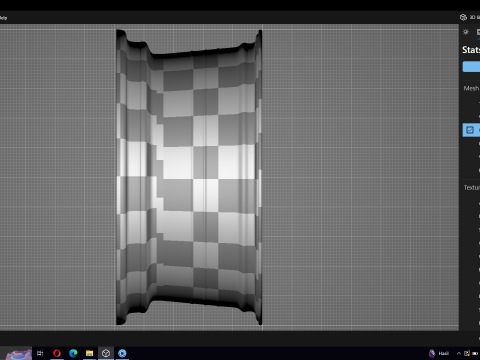This screenshot has height=360, width=480.
Task: Open the 3D library
Action: click(x=470, y=17)
